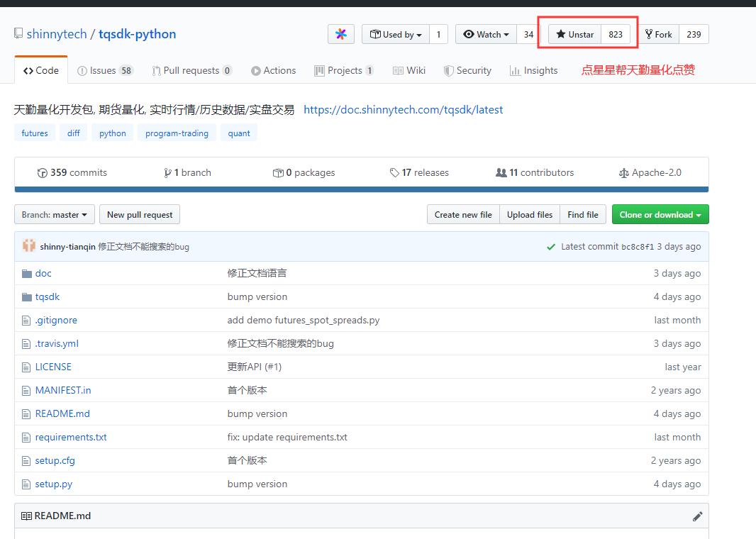756x539 pixels.
Task: Click the tqsdk folder icon
Action: click(27, 297)
